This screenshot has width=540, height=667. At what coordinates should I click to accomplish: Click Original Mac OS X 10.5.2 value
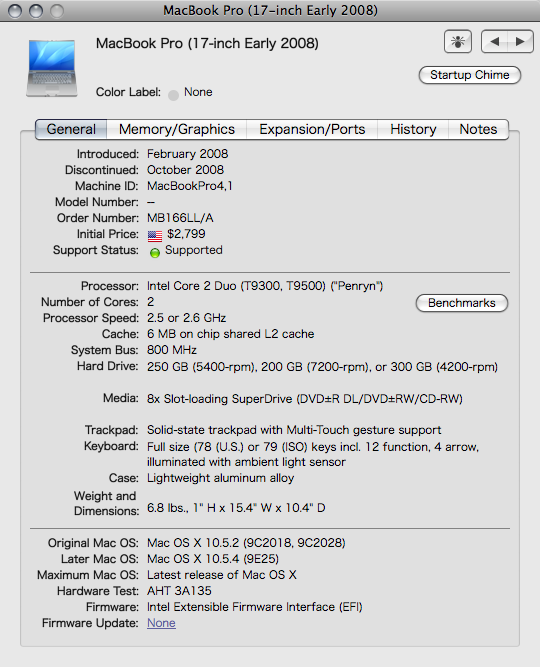click(246, 543)
